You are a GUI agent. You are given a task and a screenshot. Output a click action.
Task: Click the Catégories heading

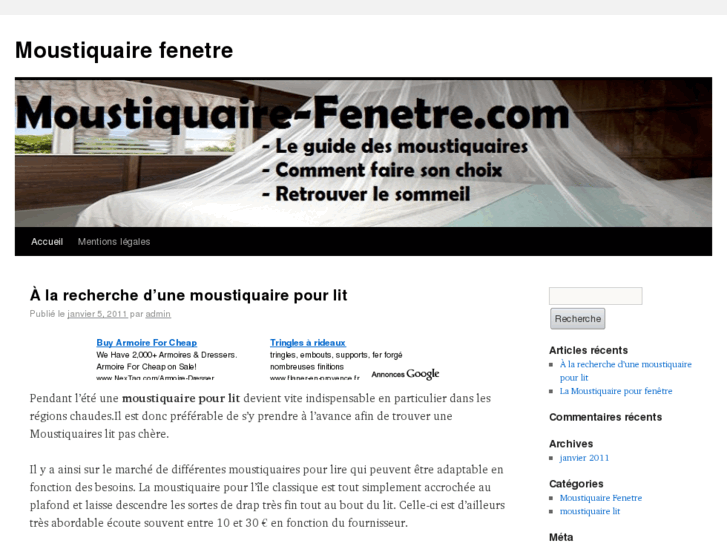576,484
